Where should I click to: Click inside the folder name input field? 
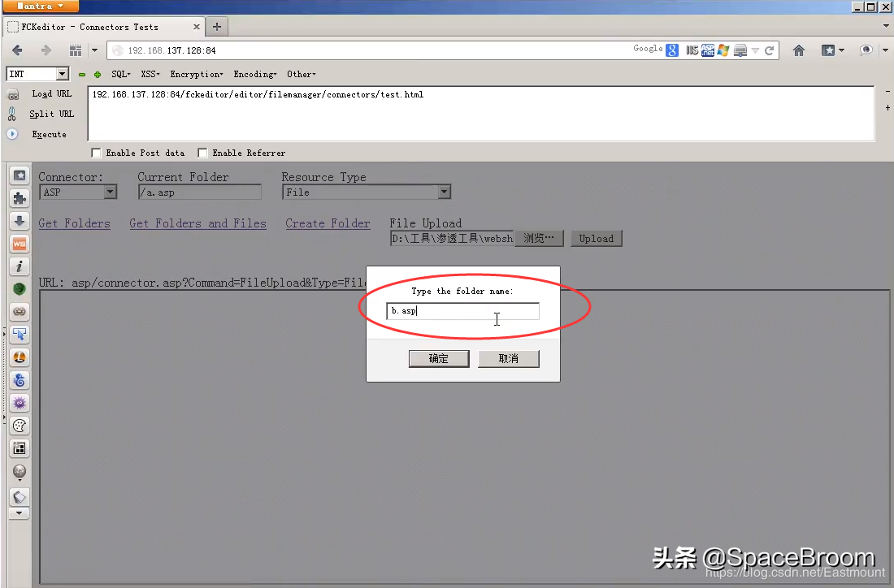[462, 311]
